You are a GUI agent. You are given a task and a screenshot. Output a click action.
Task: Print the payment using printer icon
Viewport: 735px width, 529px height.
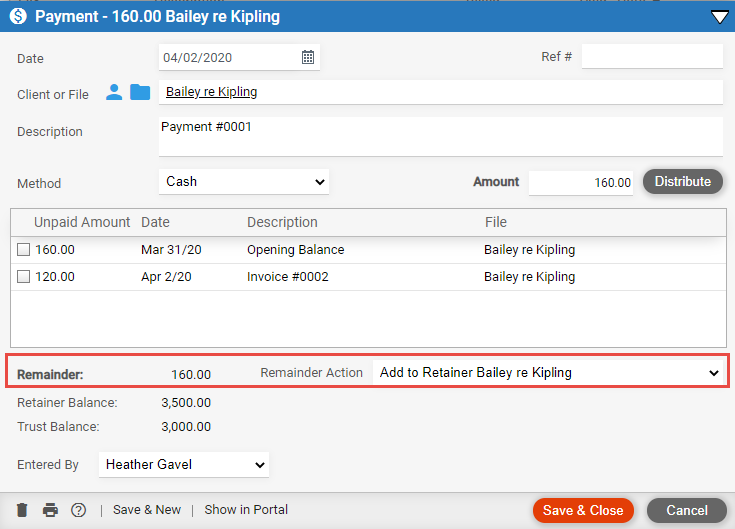pos(51,510)
